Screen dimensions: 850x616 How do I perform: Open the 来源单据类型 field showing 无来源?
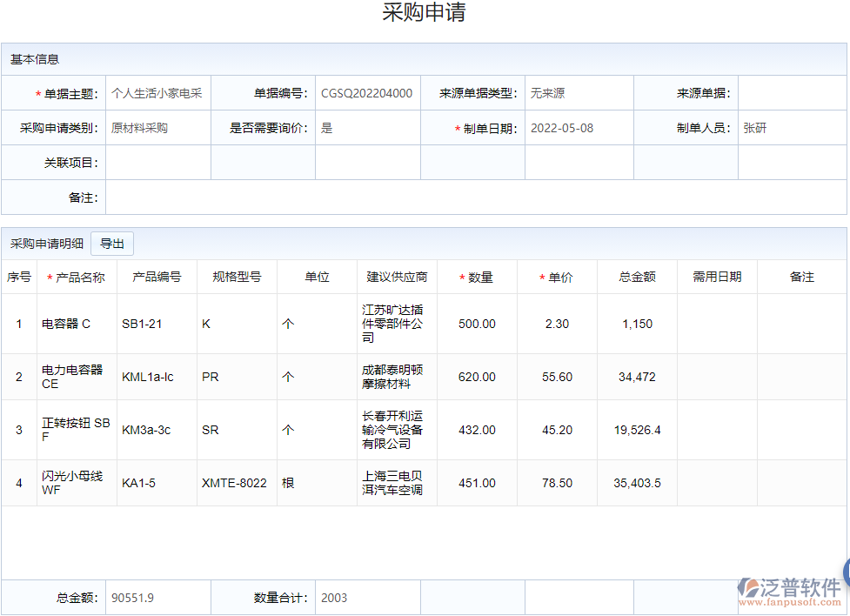579,92
